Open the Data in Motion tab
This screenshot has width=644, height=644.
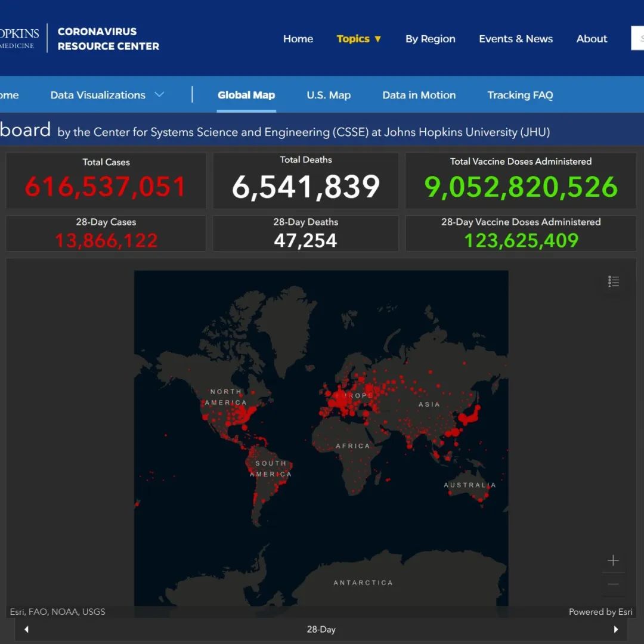coord(419,95)
